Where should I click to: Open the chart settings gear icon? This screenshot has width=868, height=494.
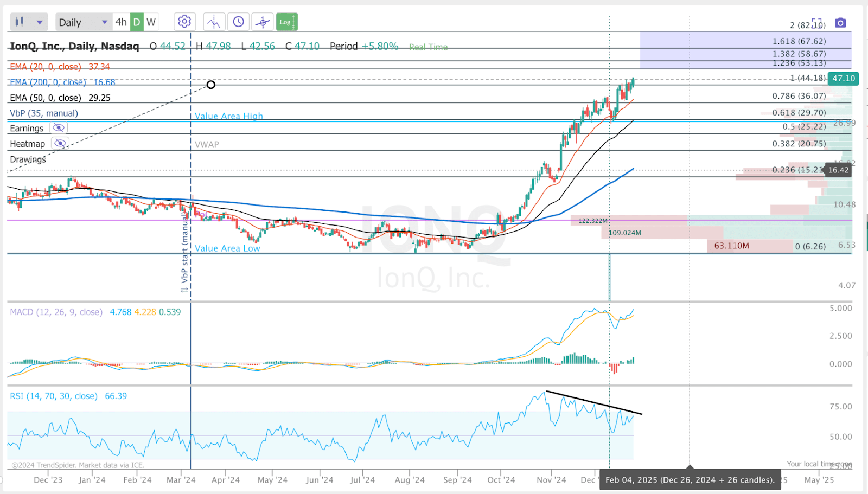click(x=184, y=22)
